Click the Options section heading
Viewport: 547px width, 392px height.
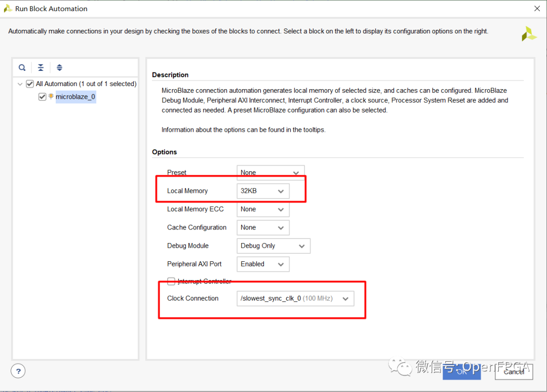click(x=164, y=152)
